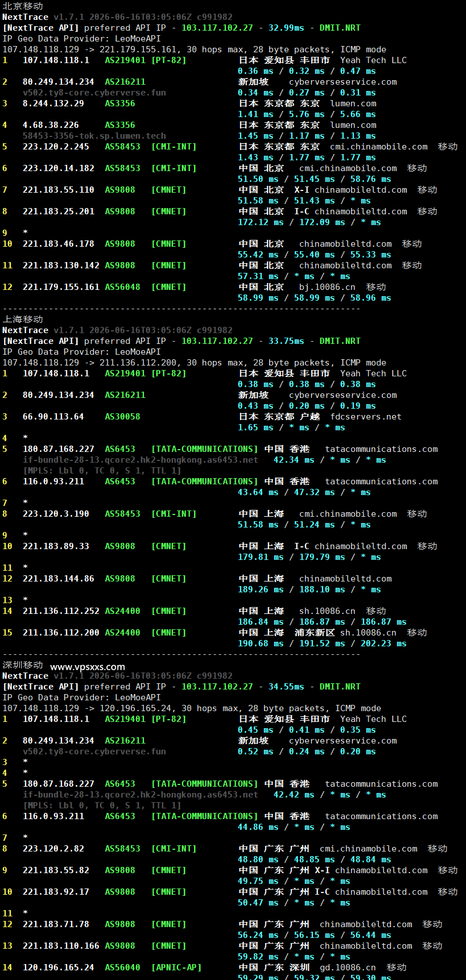The width and height of the screenshot is (466, 980).
Task: Click the 47.32 ms latency value
Action: point(315,492)
